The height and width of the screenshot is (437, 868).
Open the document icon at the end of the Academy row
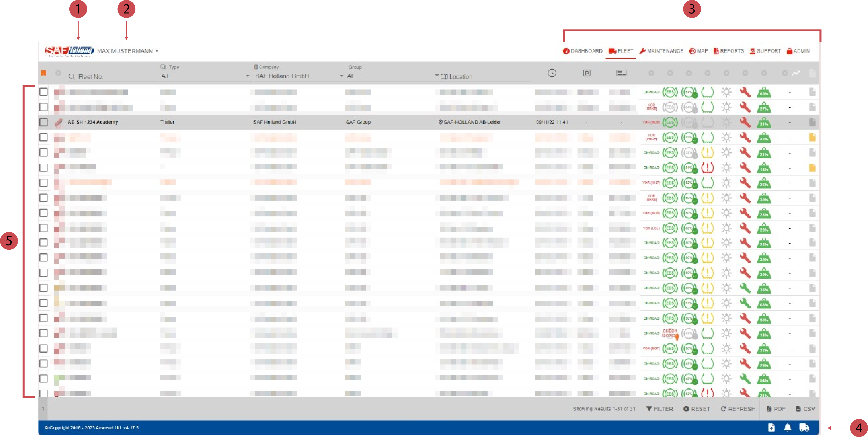click(812, 122)
